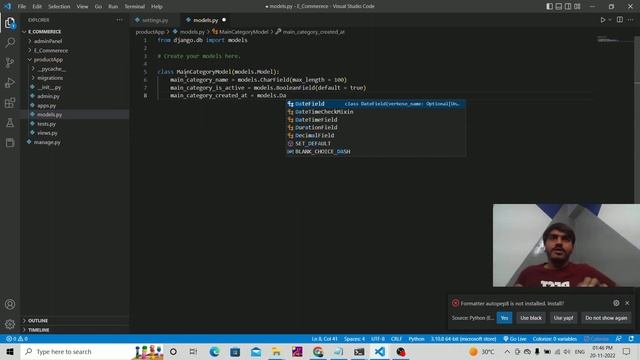640x360 pixels.
Task: Open tests.py in explorer
Action: (47, 124)
